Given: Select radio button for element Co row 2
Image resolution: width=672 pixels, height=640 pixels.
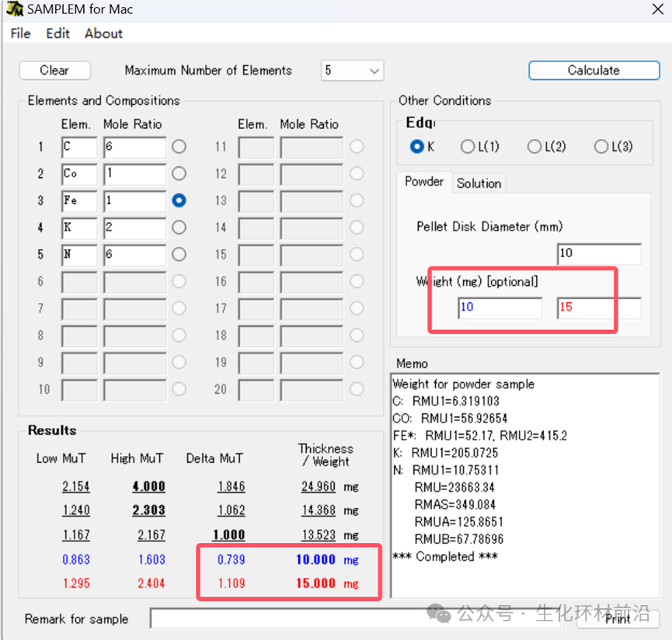Looking at the screenshot, I should click(x=179, y=173).
